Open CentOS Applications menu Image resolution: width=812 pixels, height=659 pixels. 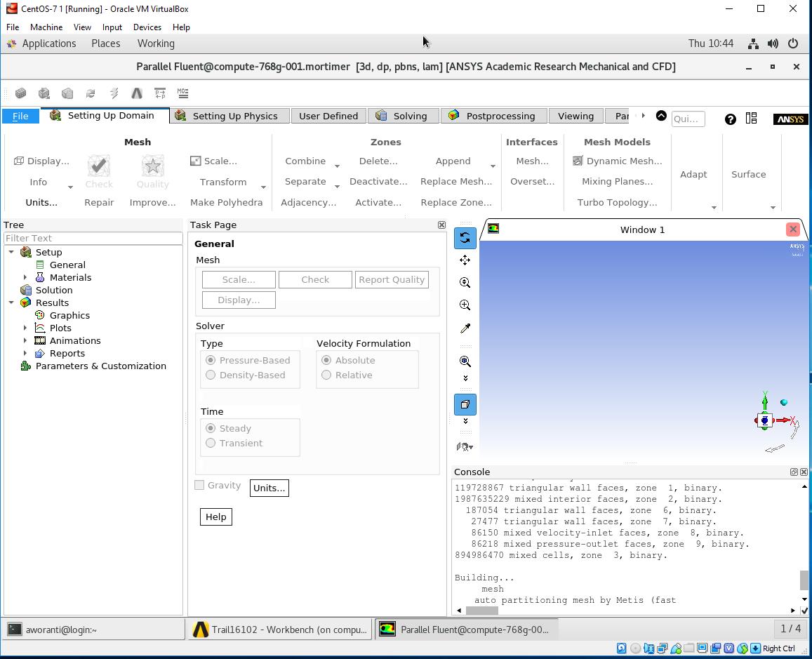point(49,44)
